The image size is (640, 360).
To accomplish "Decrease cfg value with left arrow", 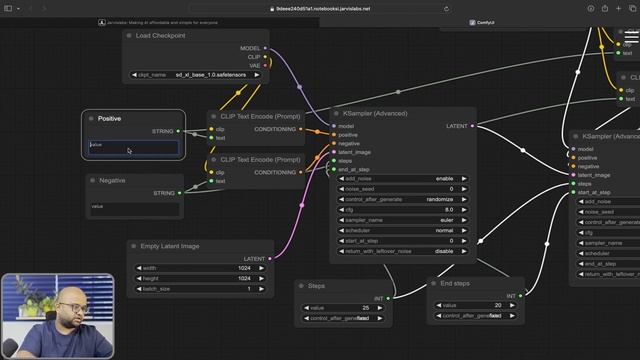I will tap(341, 210).
